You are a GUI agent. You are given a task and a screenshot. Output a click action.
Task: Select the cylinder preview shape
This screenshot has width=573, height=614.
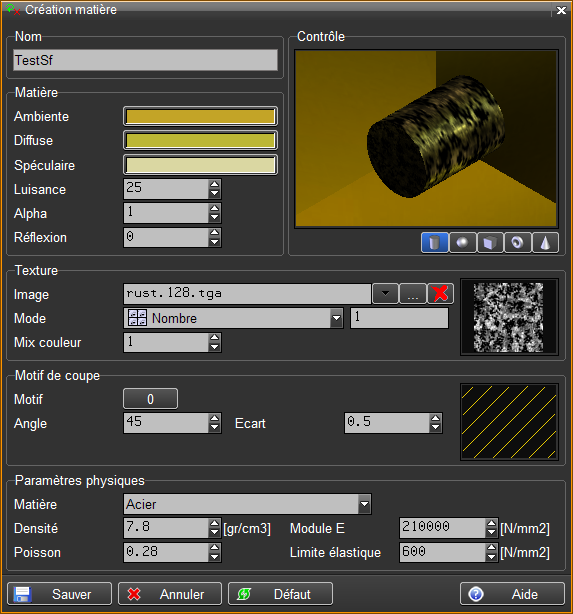(x=435, y=243)
